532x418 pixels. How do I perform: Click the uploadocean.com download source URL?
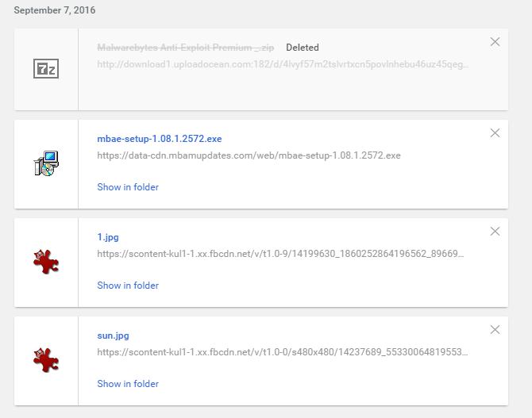[283, 64]
